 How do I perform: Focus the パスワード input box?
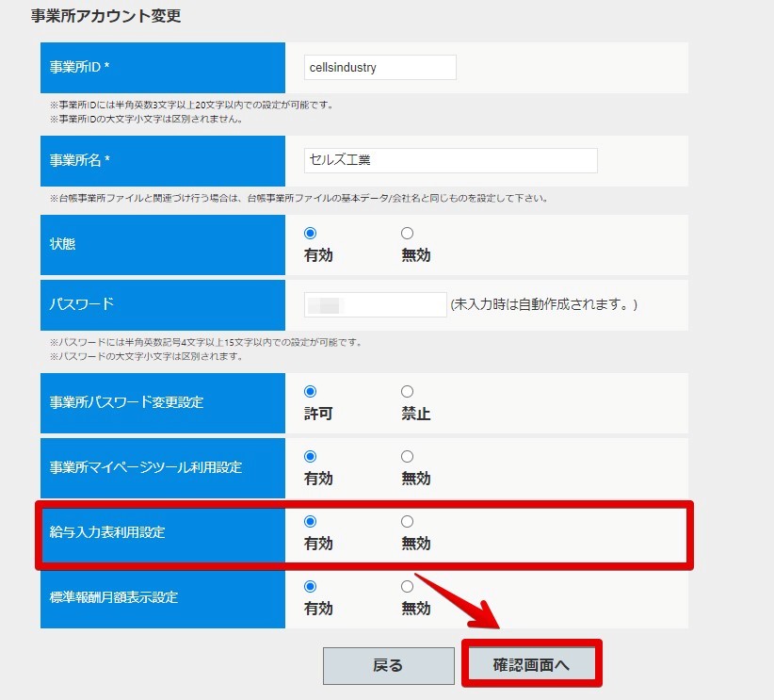(x=375, y=305)
